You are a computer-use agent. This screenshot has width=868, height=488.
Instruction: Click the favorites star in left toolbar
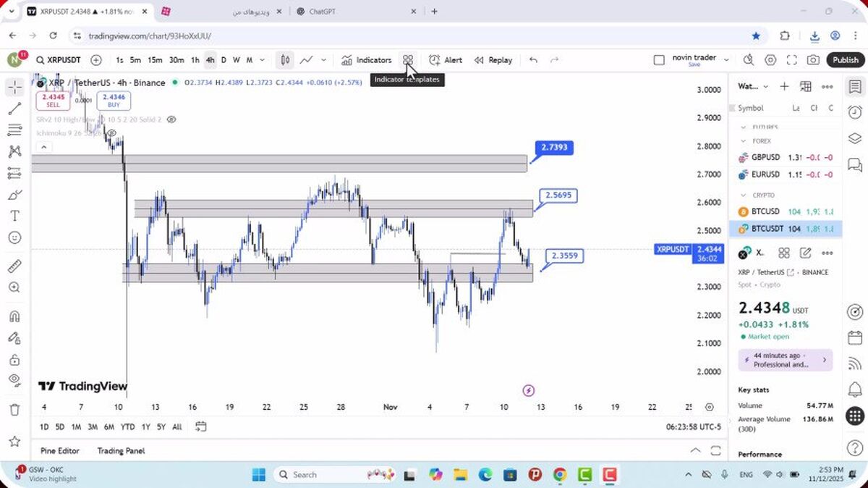(14, 441)
